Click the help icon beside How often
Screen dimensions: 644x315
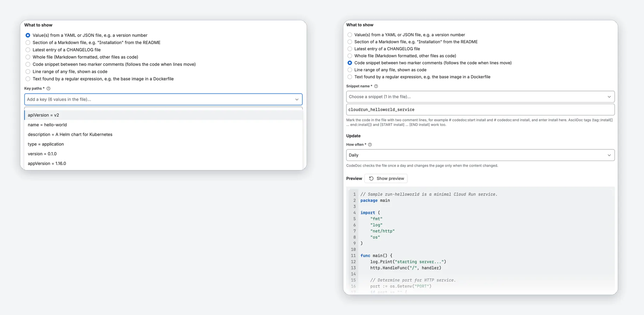pos(370,145)
